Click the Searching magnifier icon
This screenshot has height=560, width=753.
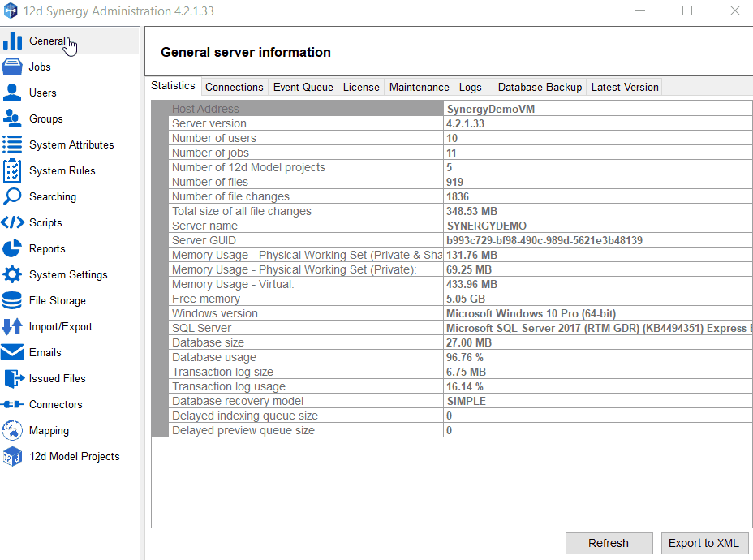[x=12, y=196]
